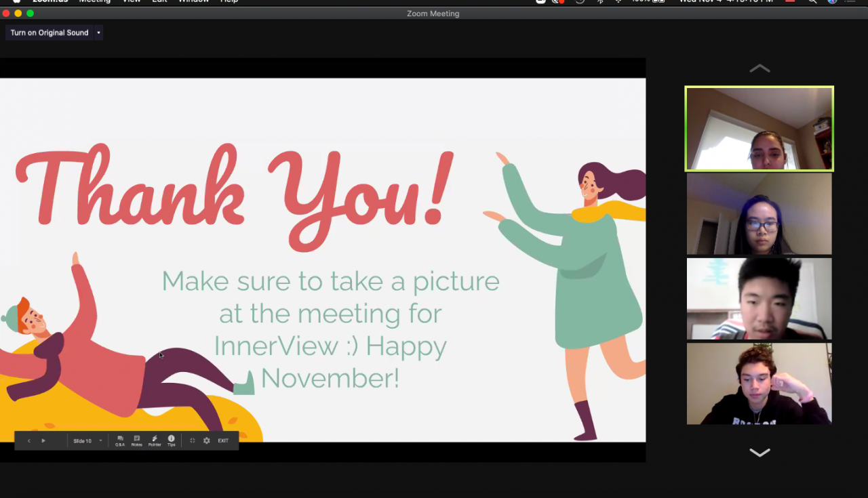
Task: Select bottom video tile with black hoodie
Action: tap(759, 383)
